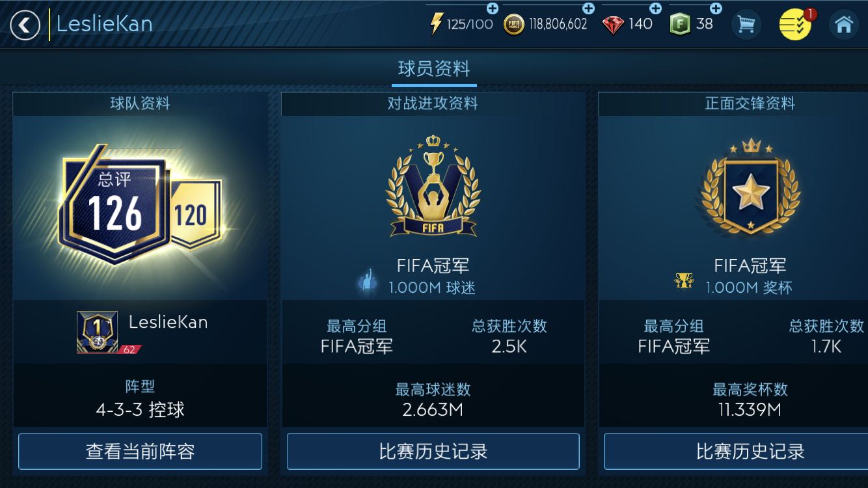Tap the red gem currency icon
Screen dimensions: 868x488
[612, 25]
